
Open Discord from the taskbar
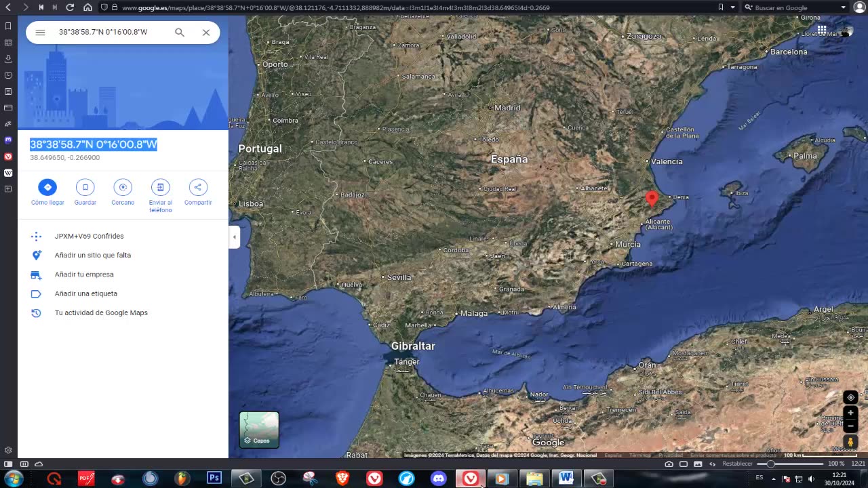pyautogui.click(x=439, y=479)
